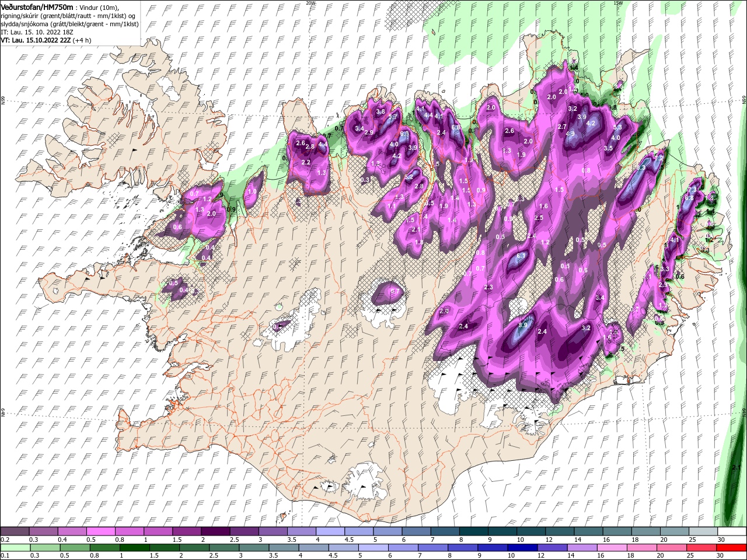Click the 2.2 precipitation value on the map

pos(306,162)
